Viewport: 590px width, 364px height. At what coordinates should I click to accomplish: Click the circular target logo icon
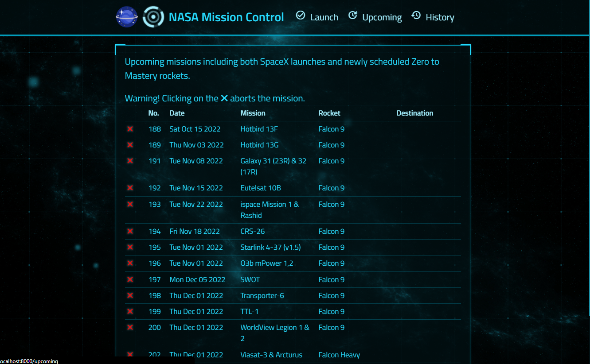pyautogui.click(x=153, y=17)
